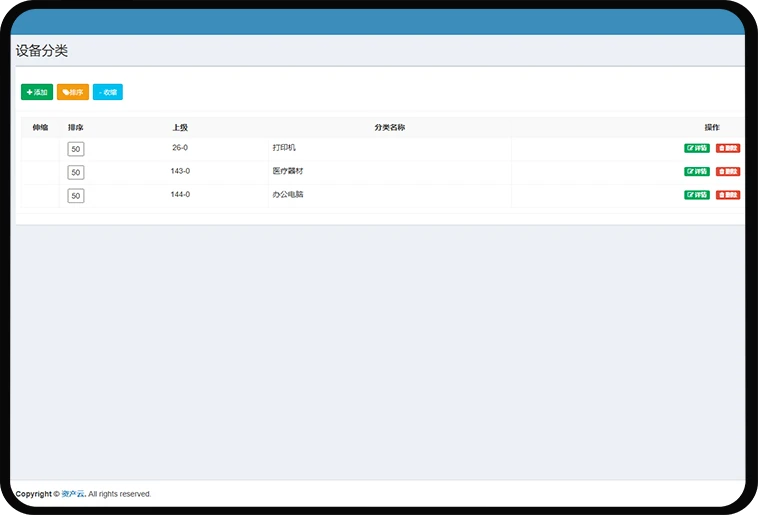Focus the sort order field for 办公电脑
758x515 pixels.
pos(76,196)
